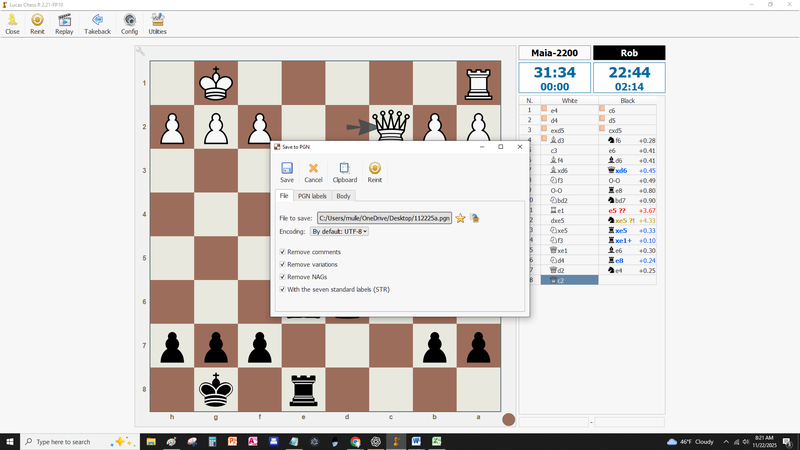Screen dimensions: 800x450
Task: Click the Reinit icon inside the PGN dialog
Action: [375, 172]
